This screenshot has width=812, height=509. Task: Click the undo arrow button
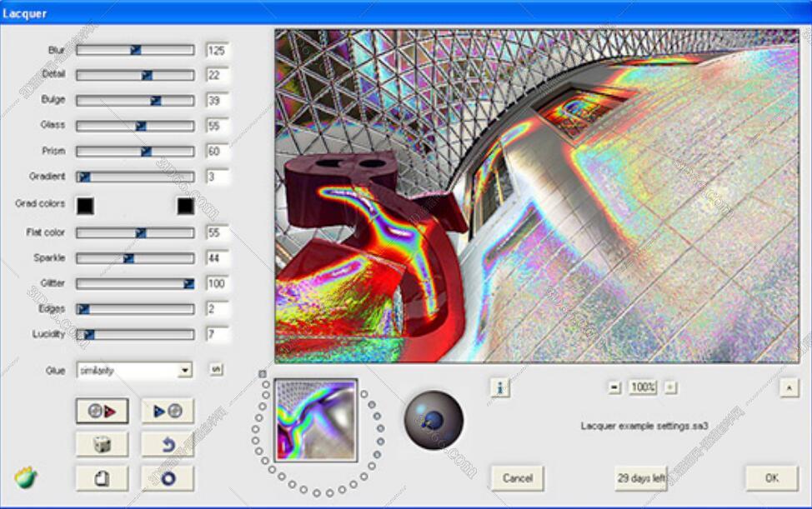pos(168,445)
